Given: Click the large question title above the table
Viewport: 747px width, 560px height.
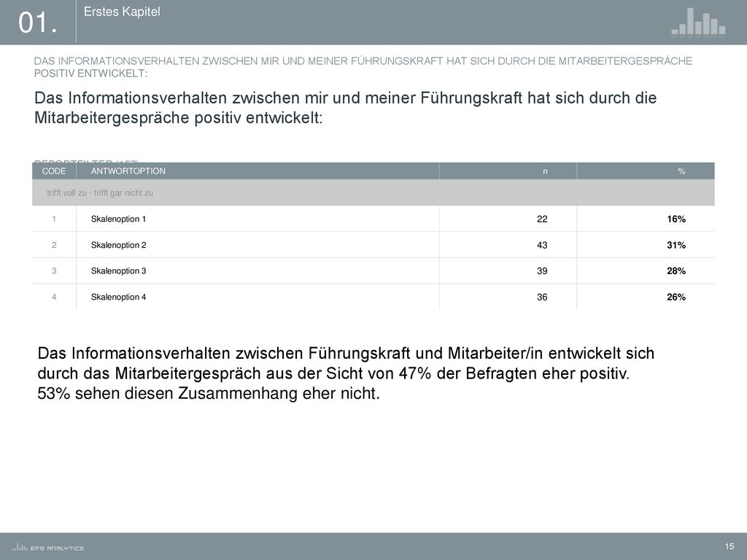Looking at the screenshot, I should [x=345, y=108].
